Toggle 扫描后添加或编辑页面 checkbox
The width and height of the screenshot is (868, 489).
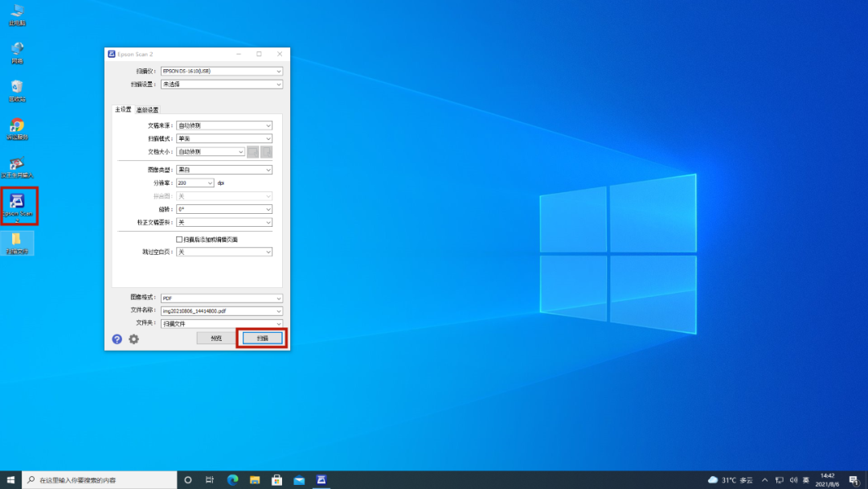(178, 239)
